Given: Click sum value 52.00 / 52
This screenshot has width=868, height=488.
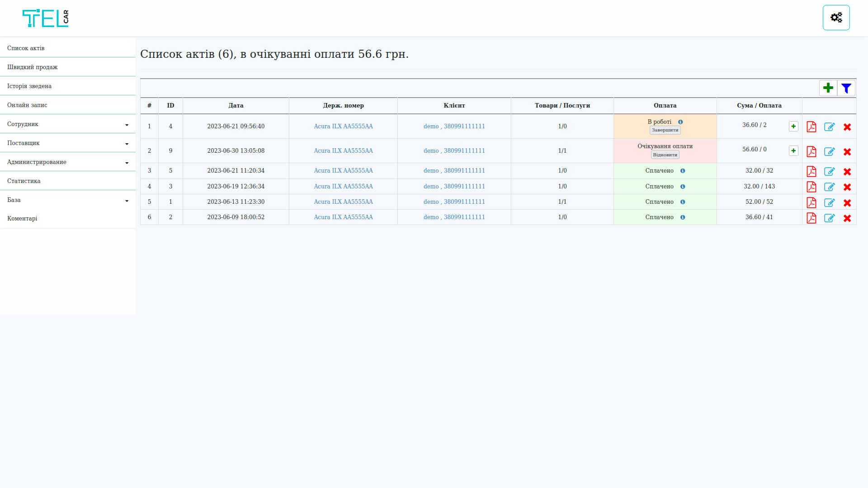Looking at the screenshot, I should tap(759, 202).
